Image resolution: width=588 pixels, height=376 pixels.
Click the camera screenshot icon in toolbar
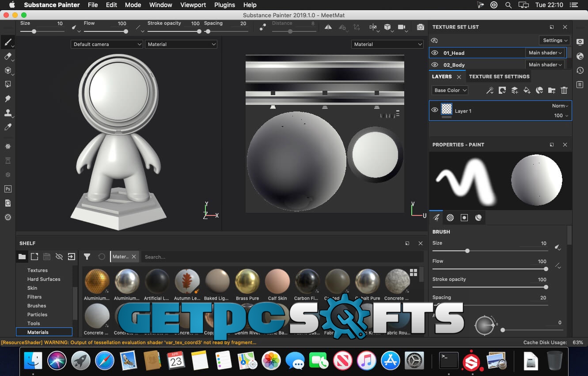[x=421, y=27]
